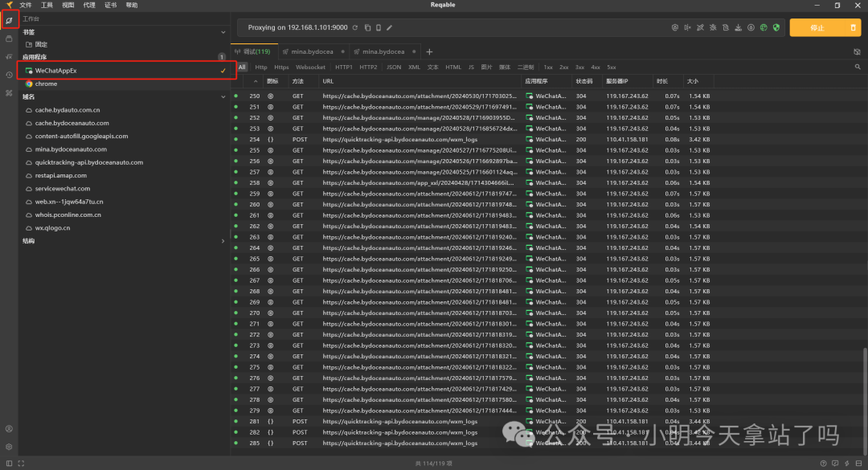Expand the 结构 section chevron

(223, 241)
